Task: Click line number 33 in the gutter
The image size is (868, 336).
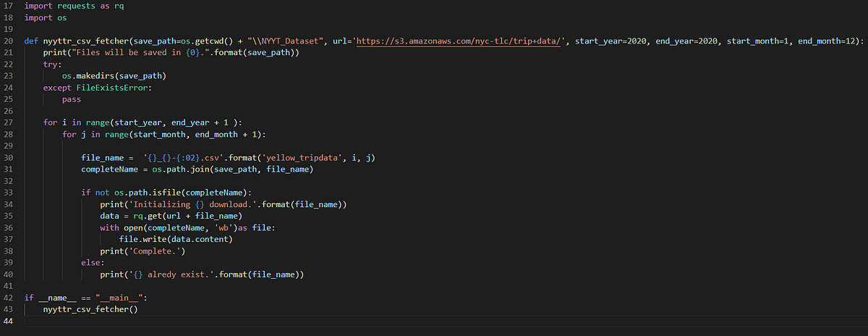Action: pyautogui.click(x=9, y=192)
